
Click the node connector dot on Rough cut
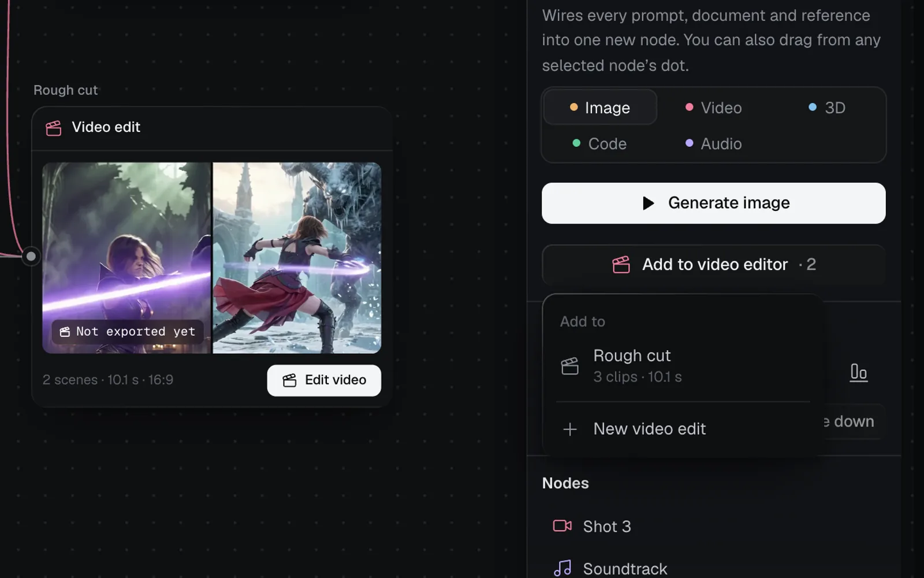click(x=31, y=256)
